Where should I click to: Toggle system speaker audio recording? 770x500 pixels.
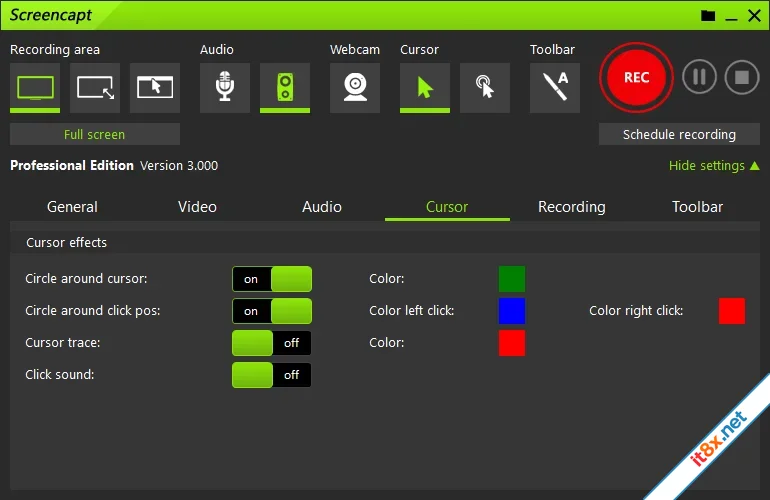285,87
